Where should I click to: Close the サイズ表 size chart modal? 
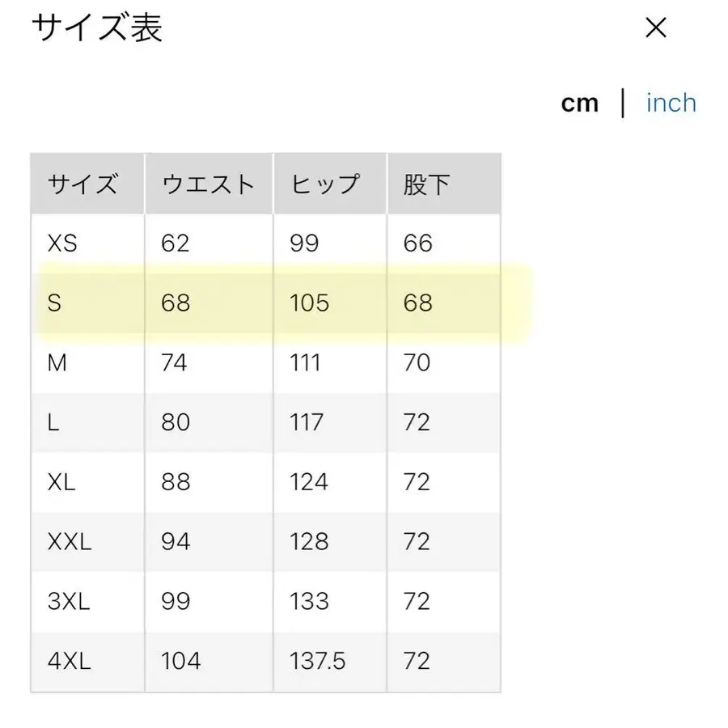pos(656,28)
